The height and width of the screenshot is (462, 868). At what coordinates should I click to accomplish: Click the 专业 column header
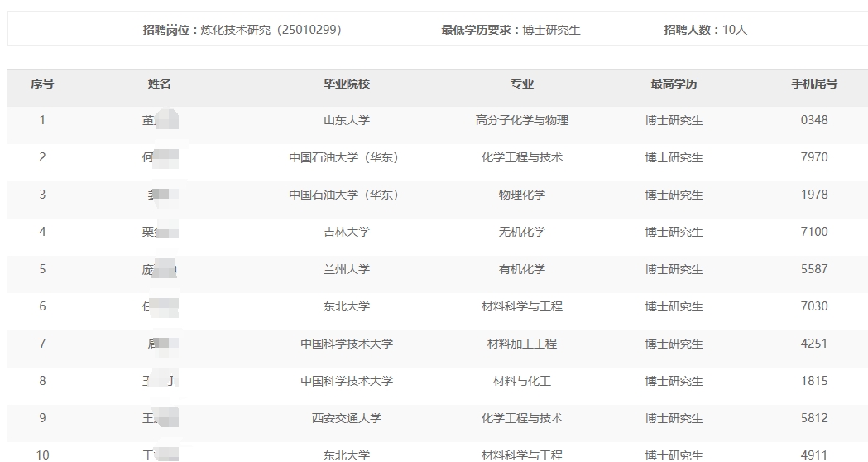click(522, 84)
